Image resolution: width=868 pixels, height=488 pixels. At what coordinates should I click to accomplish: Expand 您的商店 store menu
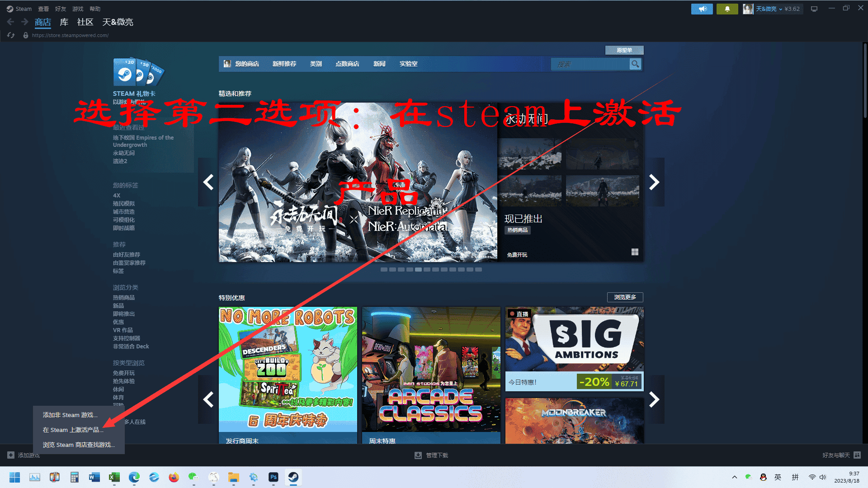pos(247,64)
